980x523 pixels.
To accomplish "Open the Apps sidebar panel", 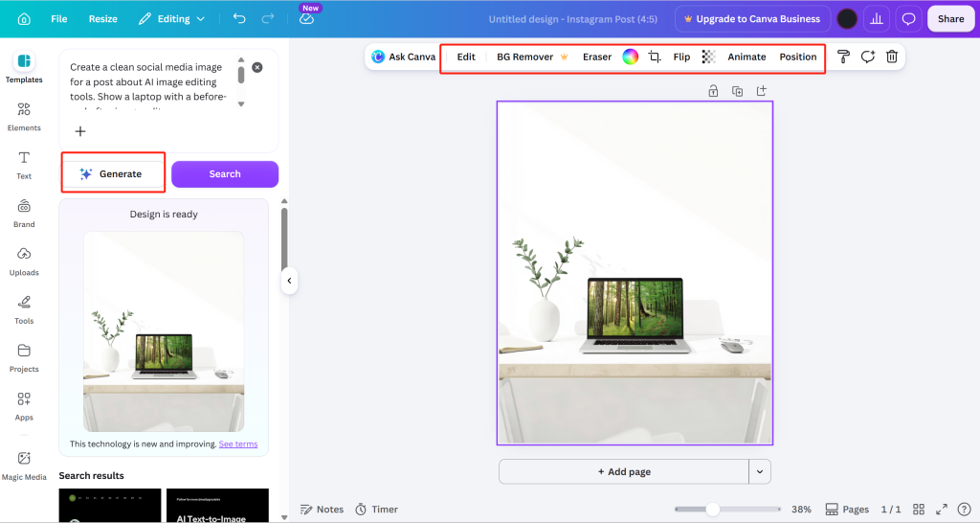I will tap(24, 406).
